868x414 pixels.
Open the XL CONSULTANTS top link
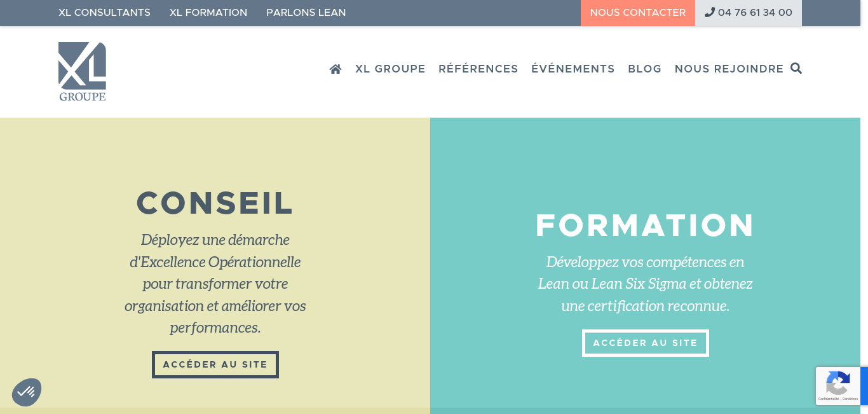104,13
